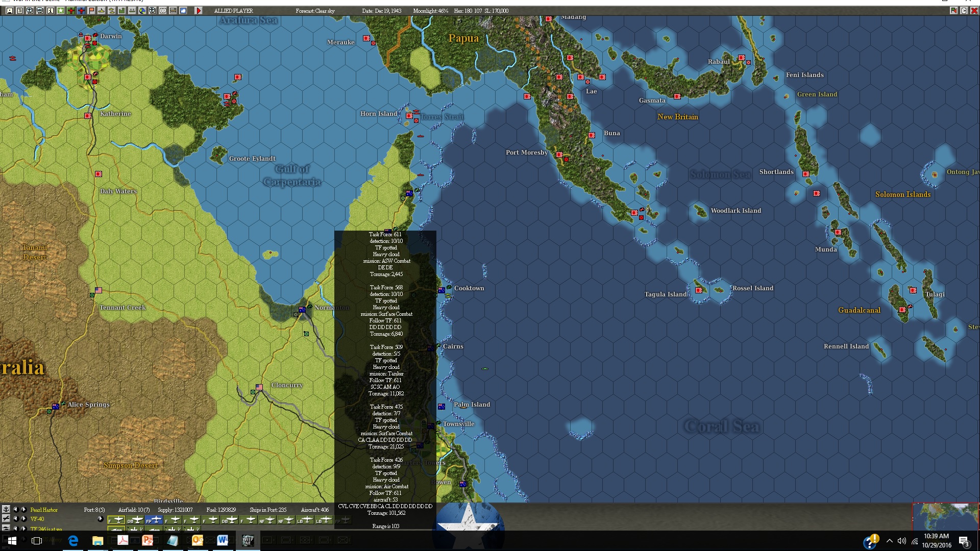This screenshot has width=980, height=551.
Task: Click the 'Forecast: Clear sky' text
Action: [x=315, y=11]
